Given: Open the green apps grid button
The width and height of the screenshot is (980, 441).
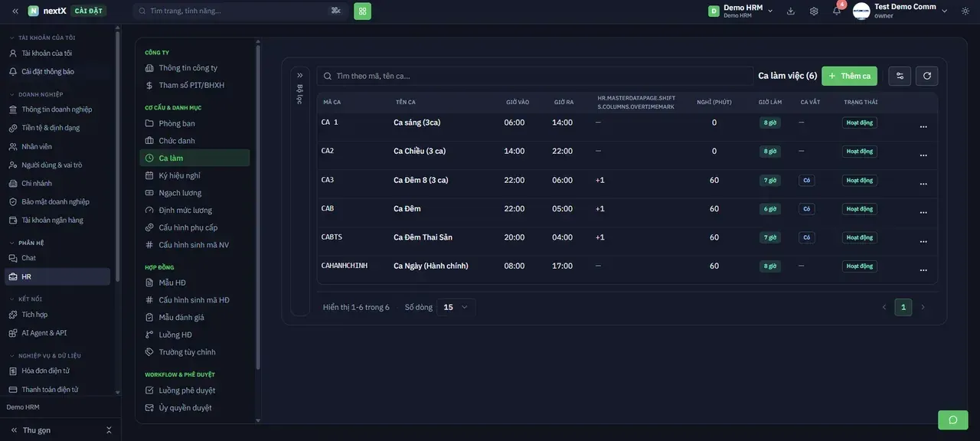Looking at the screenshot, I should tap(362, 11).
